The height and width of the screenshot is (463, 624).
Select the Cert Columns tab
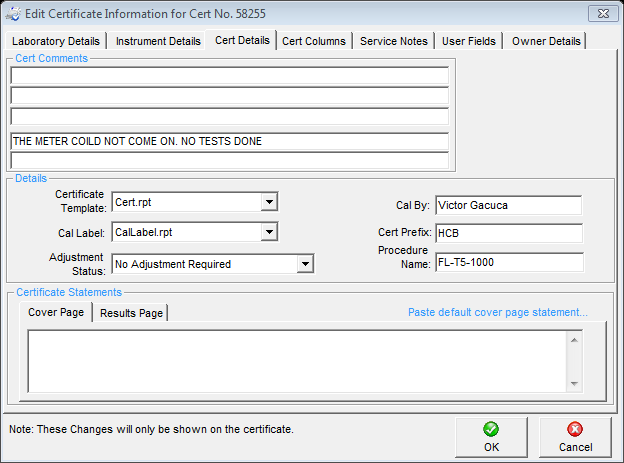314,41
